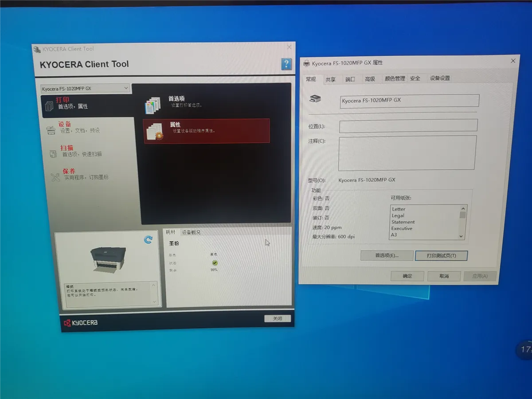Open the 共享 (Sharing) tab
The image size is (532, 399).
[330, 79]
